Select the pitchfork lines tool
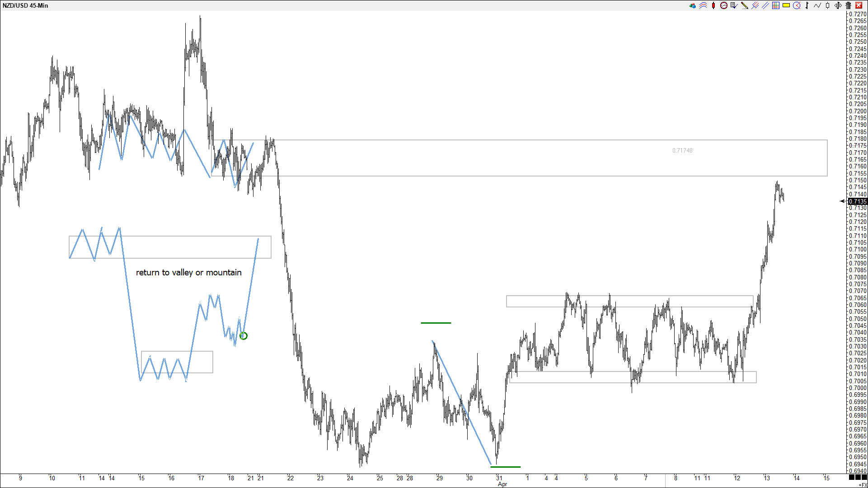This screenshot has width=868, height=488. point(755,5)
